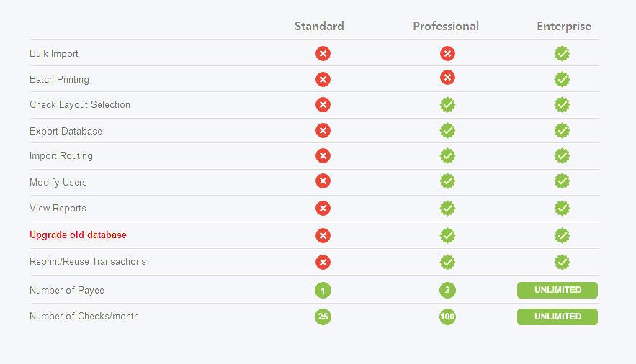The height and width of the screenshot is (364, 636).
Task: Click the Bulk Import feature label
Action: tap(54, 54)
